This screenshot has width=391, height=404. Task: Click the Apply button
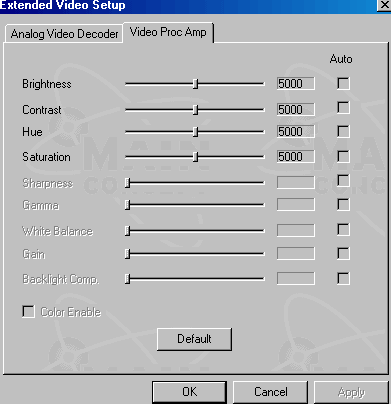coord(351,392)
